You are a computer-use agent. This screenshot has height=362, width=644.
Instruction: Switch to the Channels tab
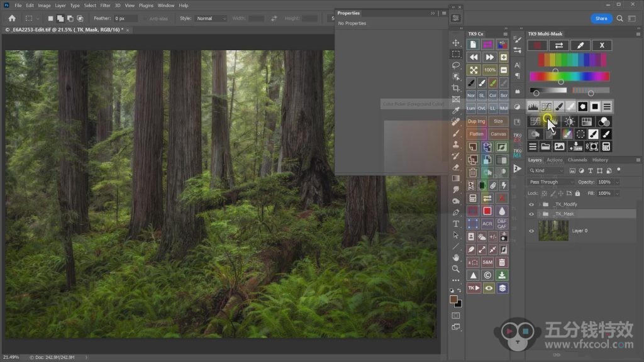tap(577, 160)
